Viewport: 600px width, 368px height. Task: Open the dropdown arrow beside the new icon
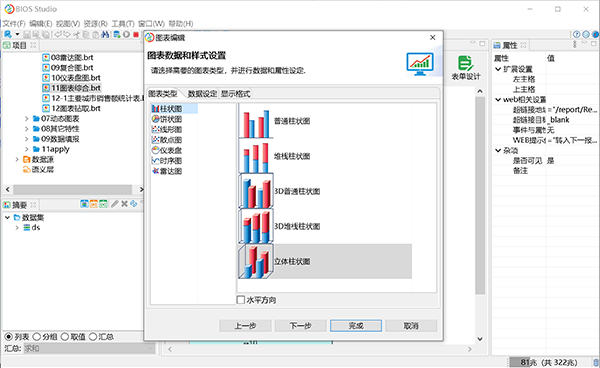[17, 34]
